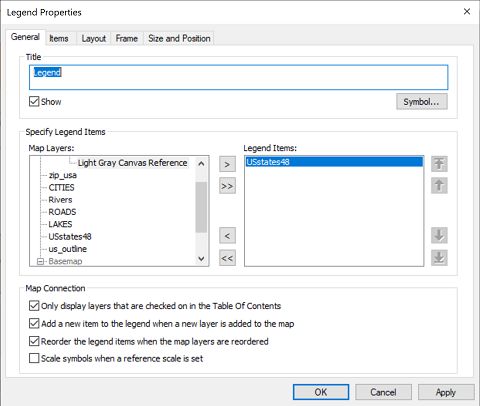Image resolution: width=480 pixels, height=406 pixels.
Task: Confirm with the OK button
Action: [321, 392]
